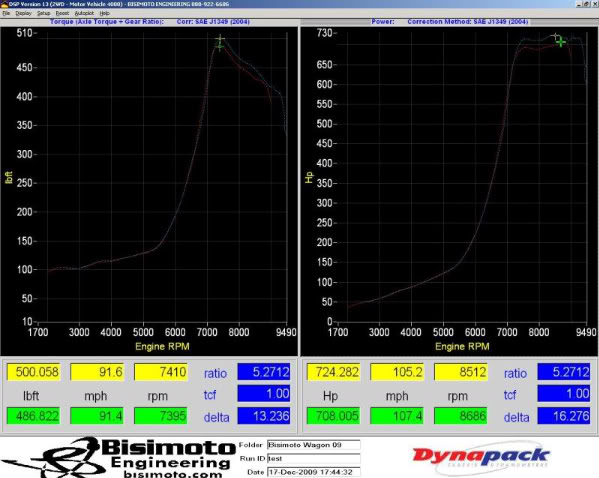599x478 pixels.
Task: Click the Date field showing 17-Dec-2009
Action: click(x=314, y=472)
